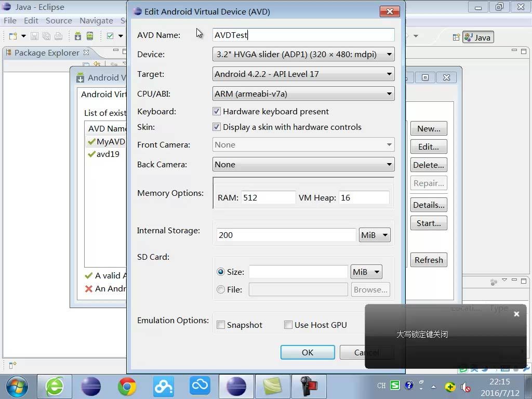Open the CPU/ABI dropdown
532x399 pixels.
[x=303, y=94]
